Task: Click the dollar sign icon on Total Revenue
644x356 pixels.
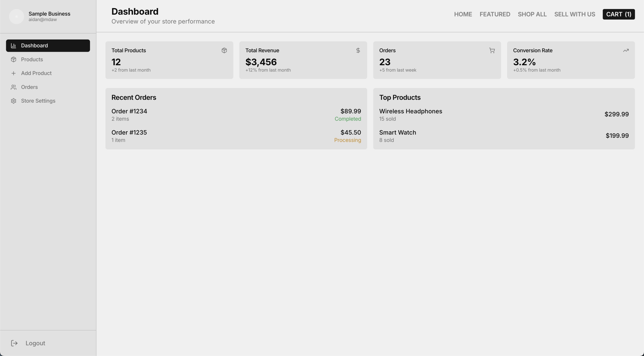Action: pos(358,50)
